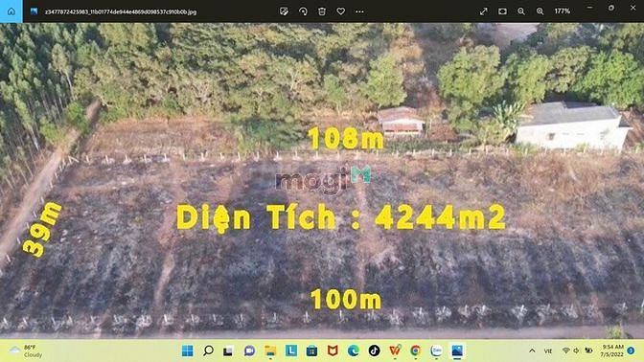The image size is (644, 362).
Task: Switch to full screen view
Action: pos(483,11)
